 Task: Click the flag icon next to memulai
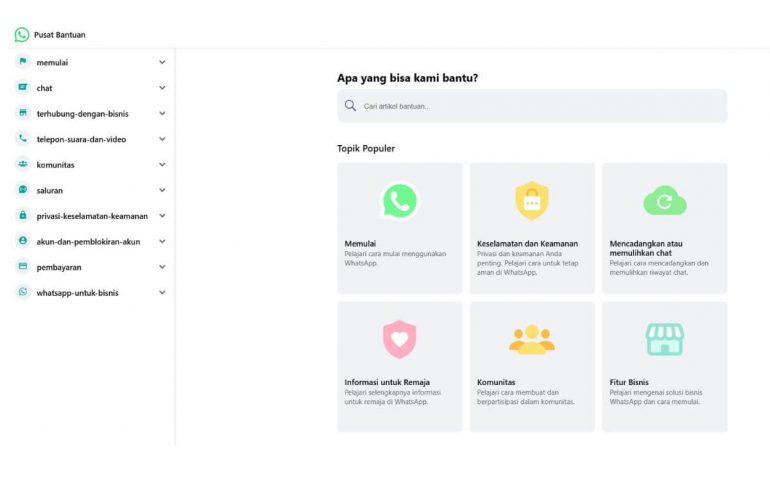(x=23, y=61)
